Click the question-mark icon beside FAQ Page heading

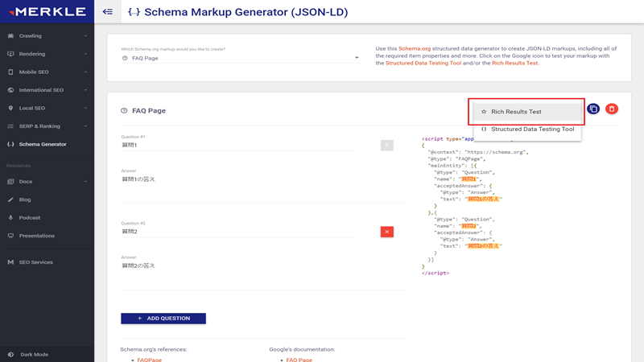(124, 110)
